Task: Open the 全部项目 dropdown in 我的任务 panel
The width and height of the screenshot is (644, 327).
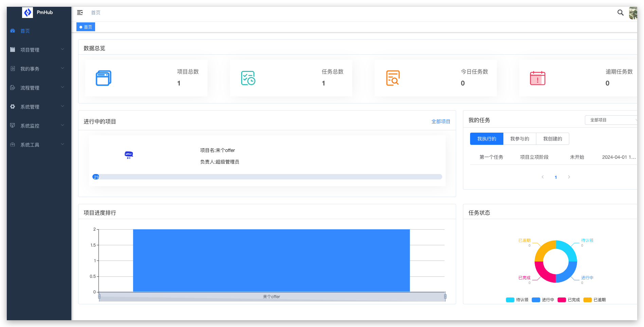Action: pyautogui.click(x=611, y=120)
